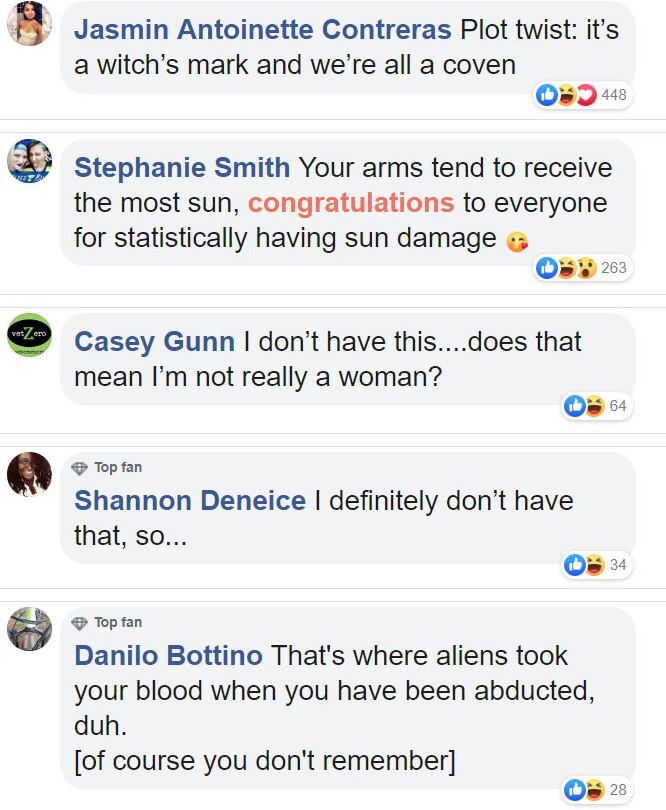The height and width of the screenshot is (810, 666).
Task: Open the Shannon Deneice name link
Action: click(x=190, y=500)
